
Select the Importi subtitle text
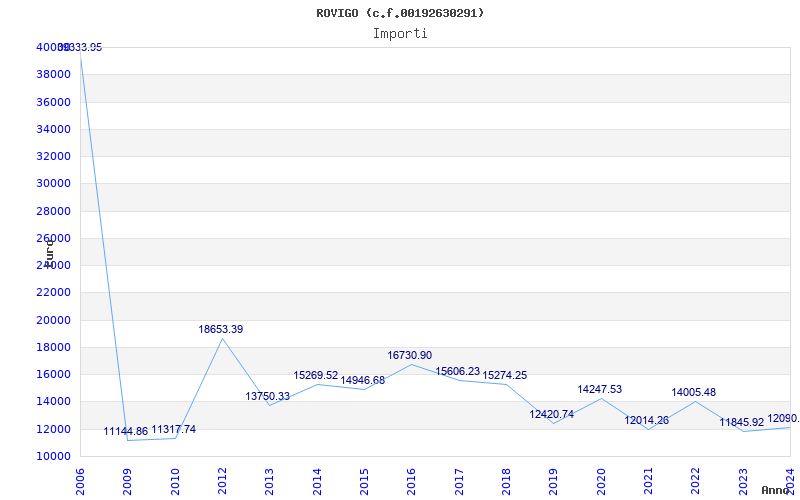point(400,33)
